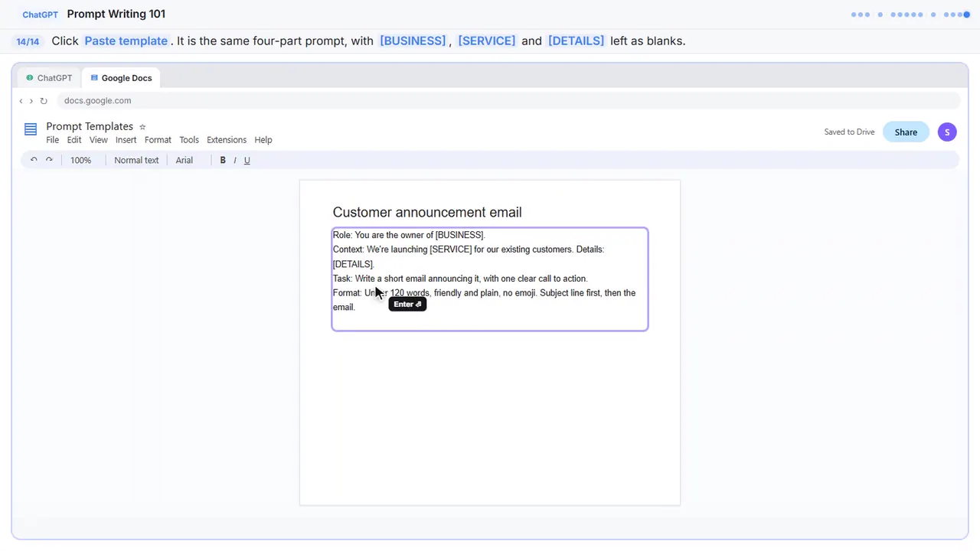The width and height of the screenshot is (980, 551).
Task: Open the Tools menu
Action: [x=189, y=140]
